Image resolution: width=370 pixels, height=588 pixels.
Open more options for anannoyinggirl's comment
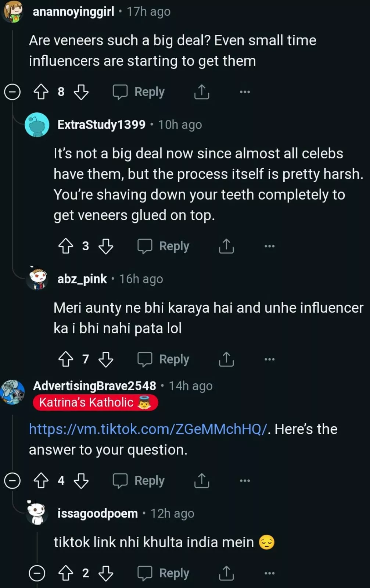point(245,92)
